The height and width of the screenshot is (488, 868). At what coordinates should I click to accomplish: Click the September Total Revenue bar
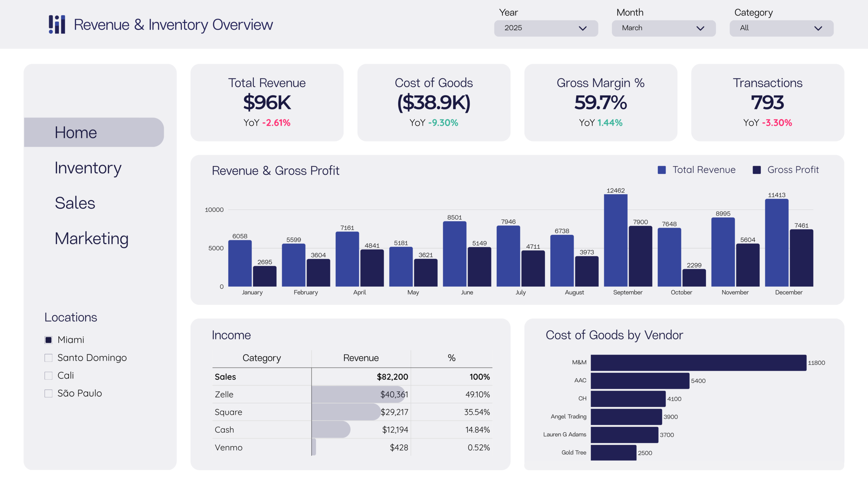click(615, 241)
